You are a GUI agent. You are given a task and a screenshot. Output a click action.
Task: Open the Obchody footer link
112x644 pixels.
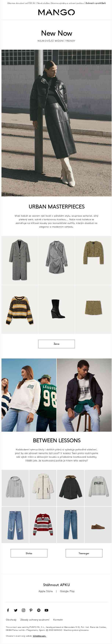(11, 619)
